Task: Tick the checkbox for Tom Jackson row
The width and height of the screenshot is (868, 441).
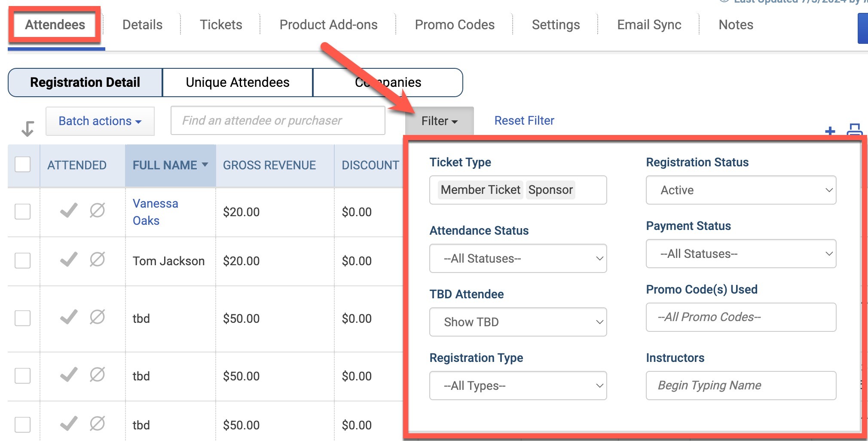Action: (23, 260)
